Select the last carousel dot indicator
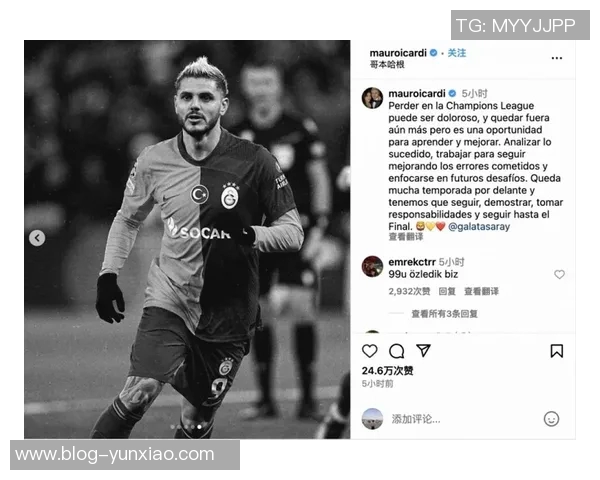The height and width of the screenshot is (480, 600). click(x=199, y=427)
